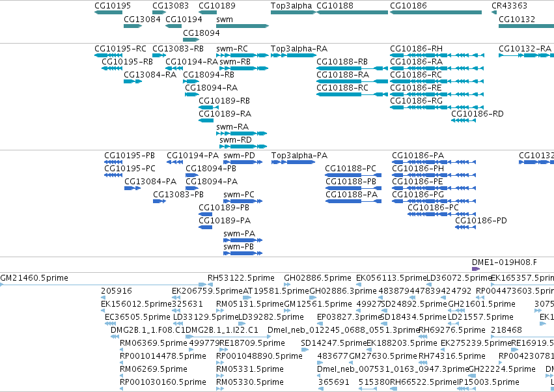Select the CG10195-PB protein label

click(x=130, y=156)
